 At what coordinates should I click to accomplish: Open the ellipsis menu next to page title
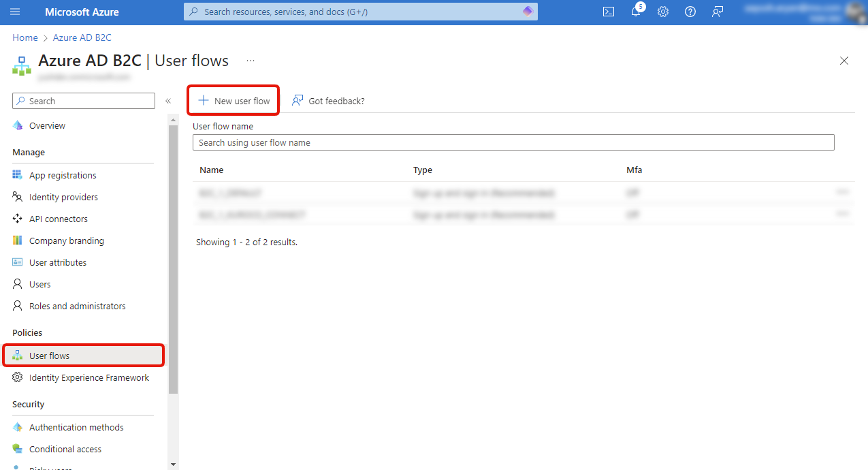[250, 61]
